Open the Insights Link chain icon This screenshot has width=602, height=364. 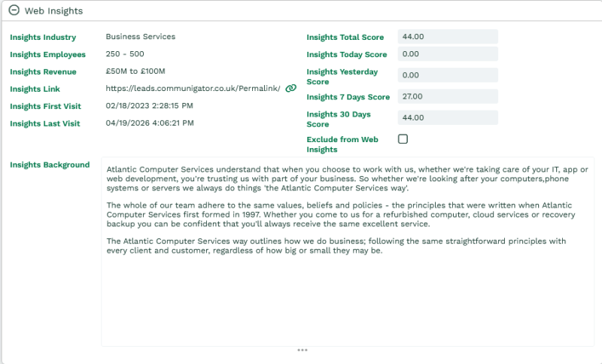pyautogui.click(x=290, y=88)
